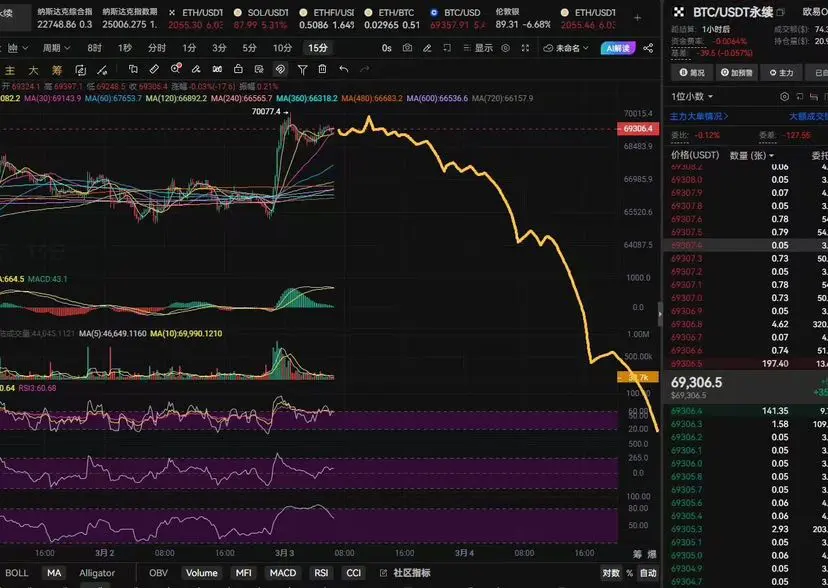The height and width of the screenshot is (588, 828).
Task: Click the 主力 button in right panel
Action: [781, 73]
